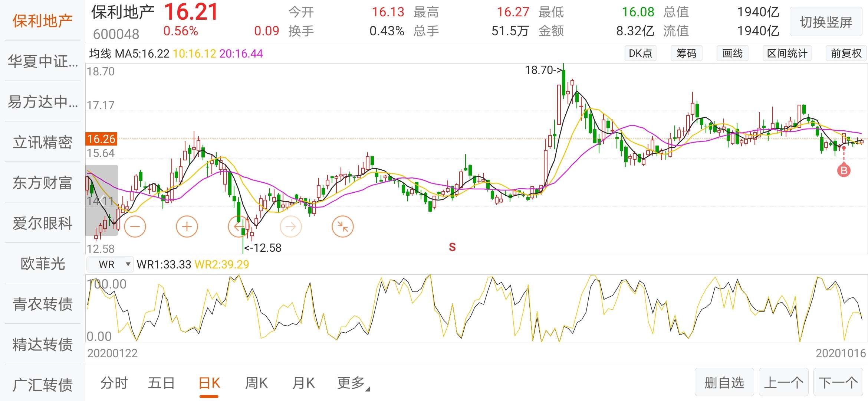868x401 pixels.
Task: Select 广汇转债 in the sidebar
Action: coord(43,384)
